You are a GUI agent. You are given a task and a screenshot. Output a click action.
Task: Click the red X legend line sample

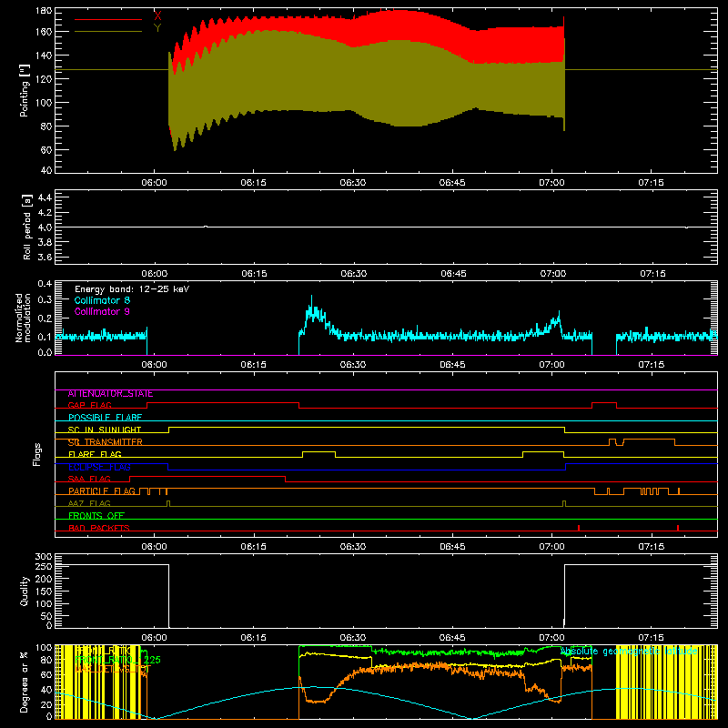[x=108, y=19]
